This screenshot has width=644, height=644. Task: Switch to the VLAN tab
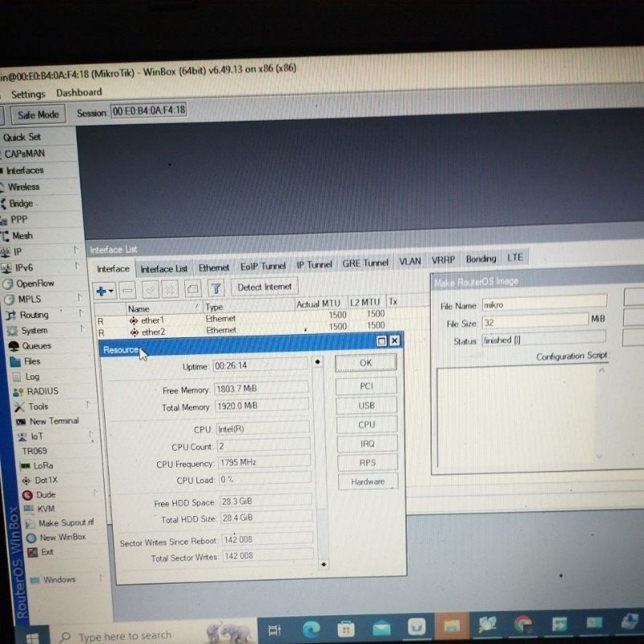point(410,262)
